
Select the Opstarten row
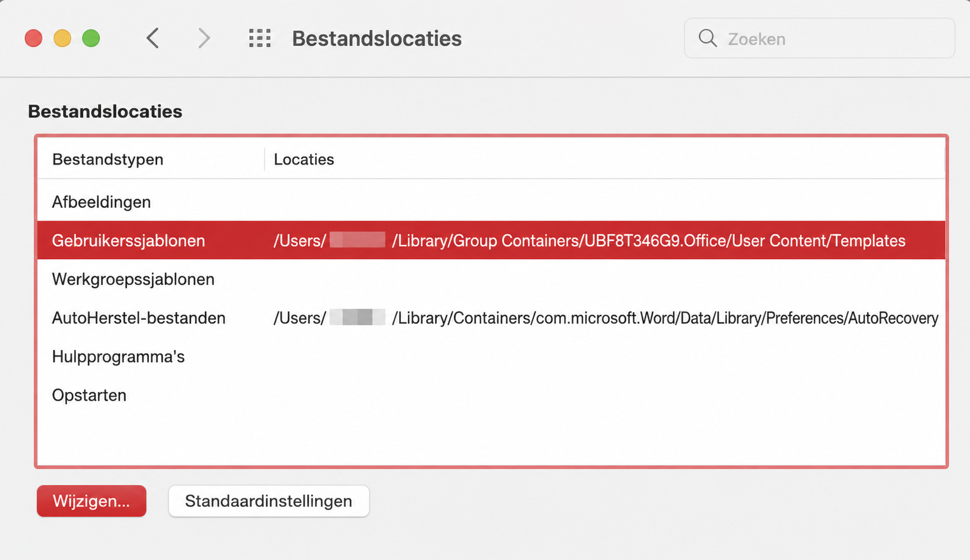pos(491,395)
